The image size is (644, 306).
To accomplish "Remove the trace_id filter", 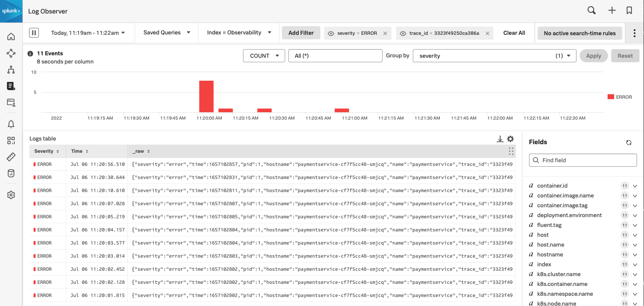I will click(x=487, y=34).
